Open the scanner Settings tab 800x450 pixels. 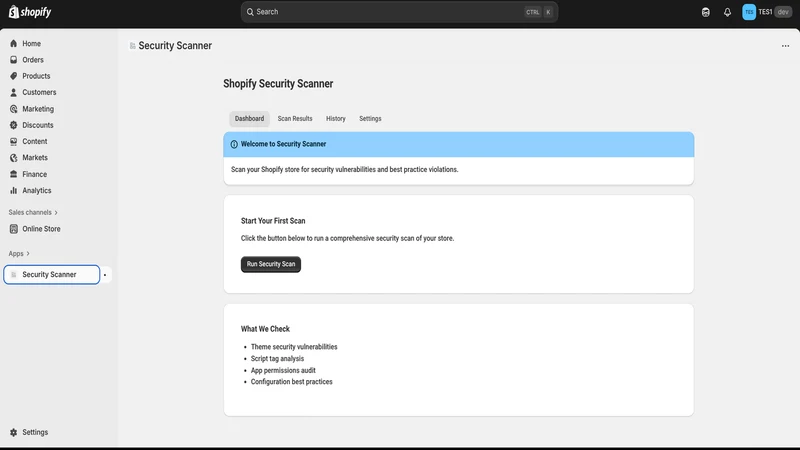[370, 118]
